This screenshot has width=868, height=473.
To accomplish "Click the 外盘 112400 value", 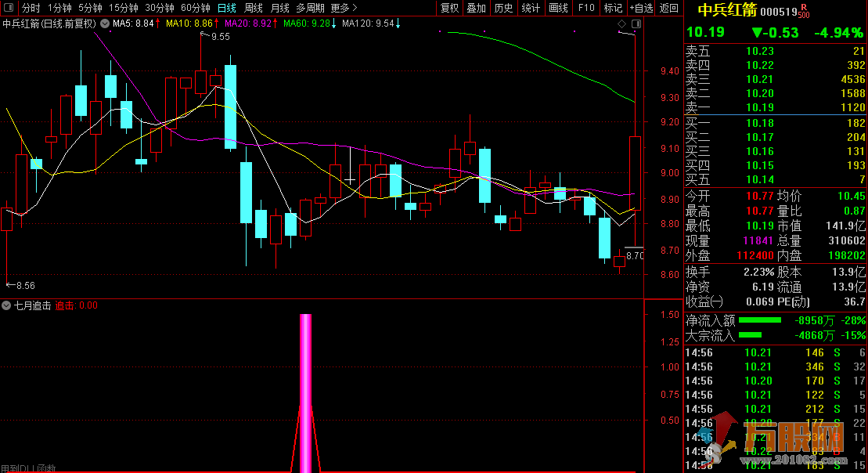I will [755, 255].
